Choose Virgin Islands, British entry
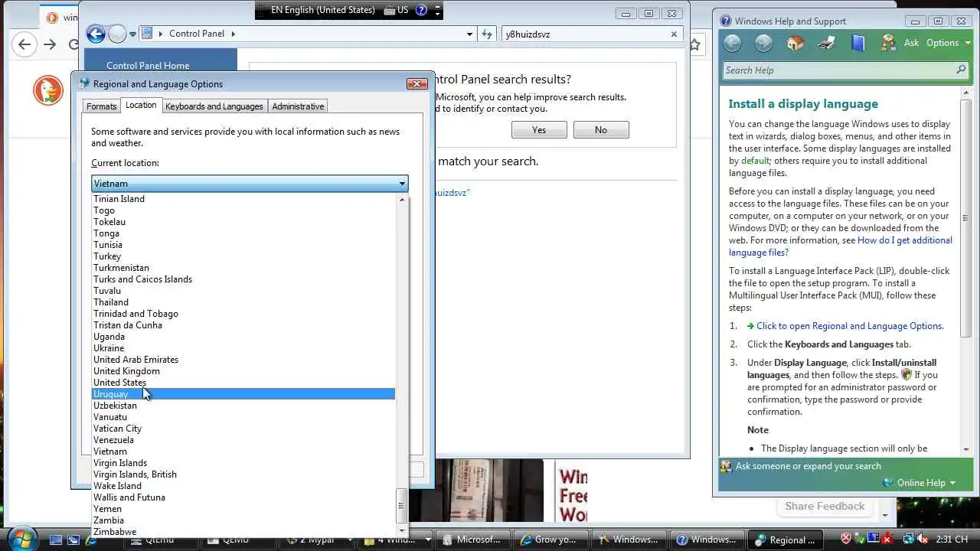 click(x=243, y=474)
